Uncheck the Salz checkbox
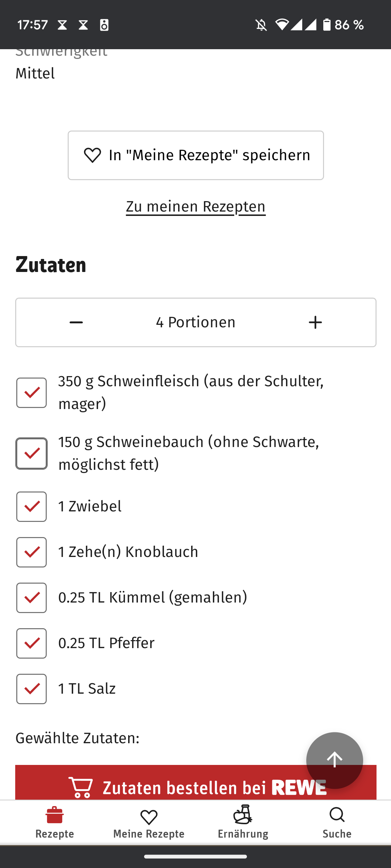The height and width of the screenshot is (868, 391). [x=31, y=689]
